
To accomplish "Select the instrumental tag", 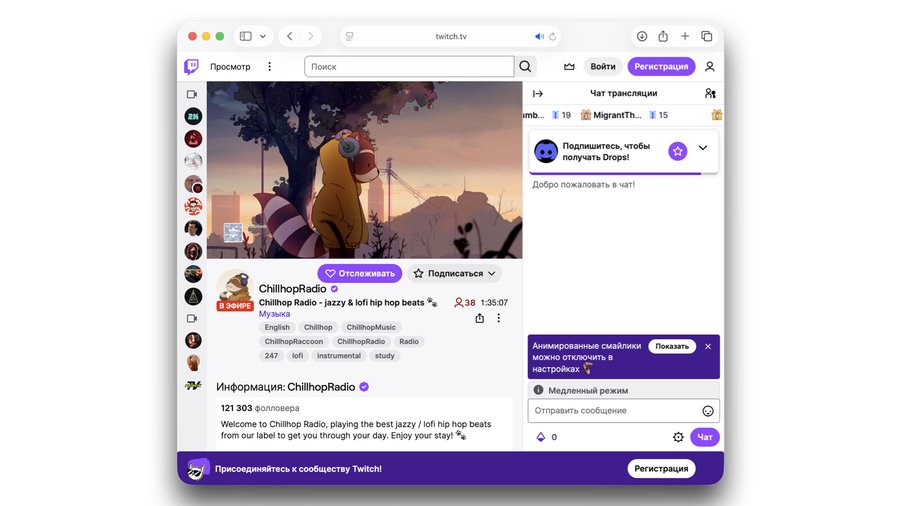I will 339,356.
